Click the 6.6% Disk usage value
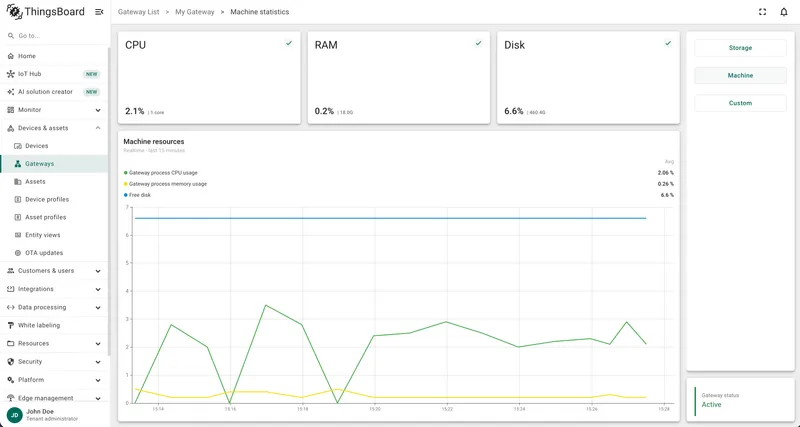Viewport: 800px width, 427px height. click(514, 111)
